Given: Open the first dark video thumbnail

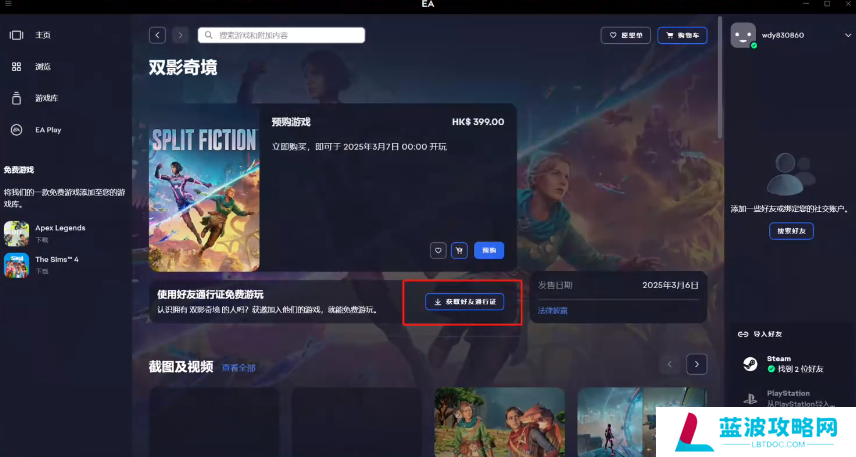Looking at the screenshot, I should [x=214, y=422].
